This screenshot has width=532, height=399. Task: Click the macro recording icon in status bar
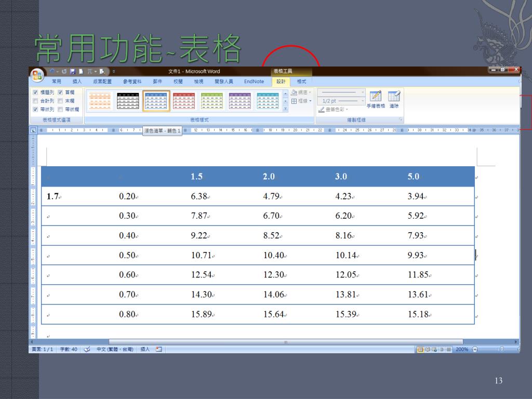click(159, 349)
